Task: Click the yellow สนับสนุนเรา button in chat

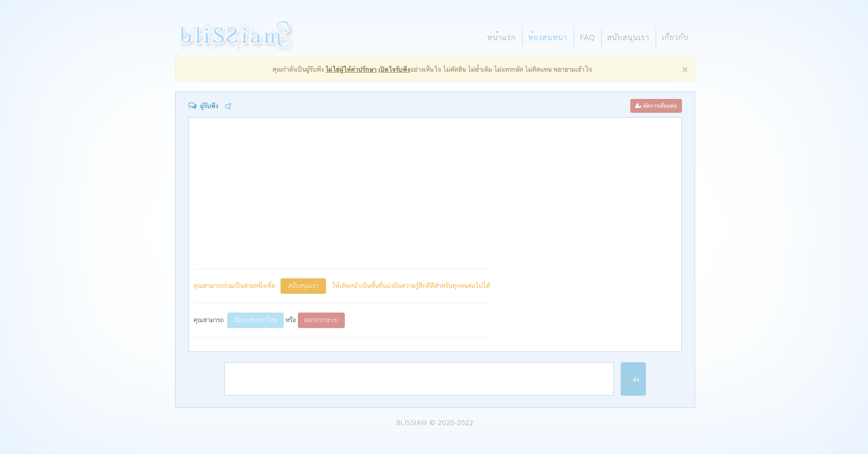Action: (303, 286)
